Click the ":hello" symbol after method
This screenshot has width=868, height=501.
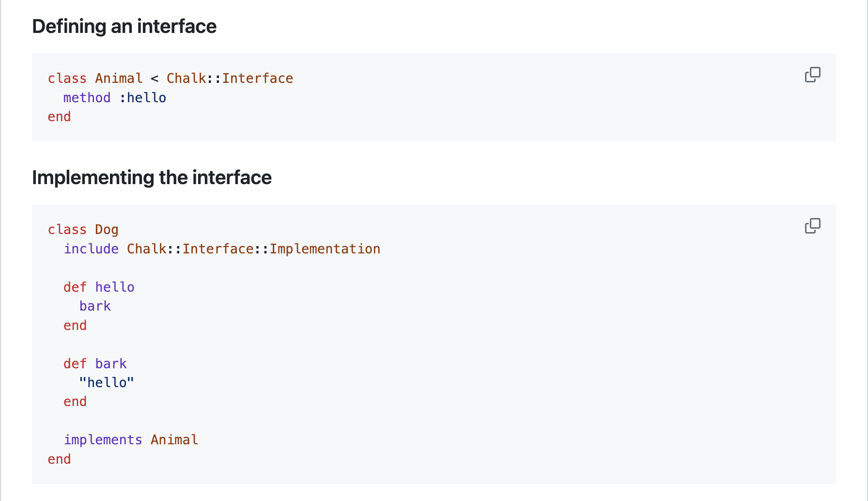pos(142,98)
